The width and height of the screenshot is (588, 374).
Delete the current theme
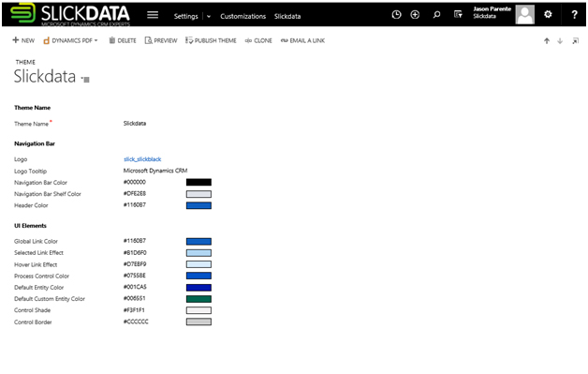123,40
